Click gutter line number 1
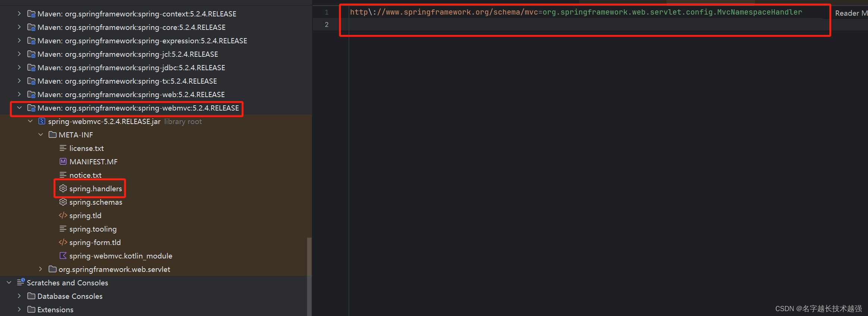The width and height of the screenshot is (868, 316). click(x=327, y=12)
